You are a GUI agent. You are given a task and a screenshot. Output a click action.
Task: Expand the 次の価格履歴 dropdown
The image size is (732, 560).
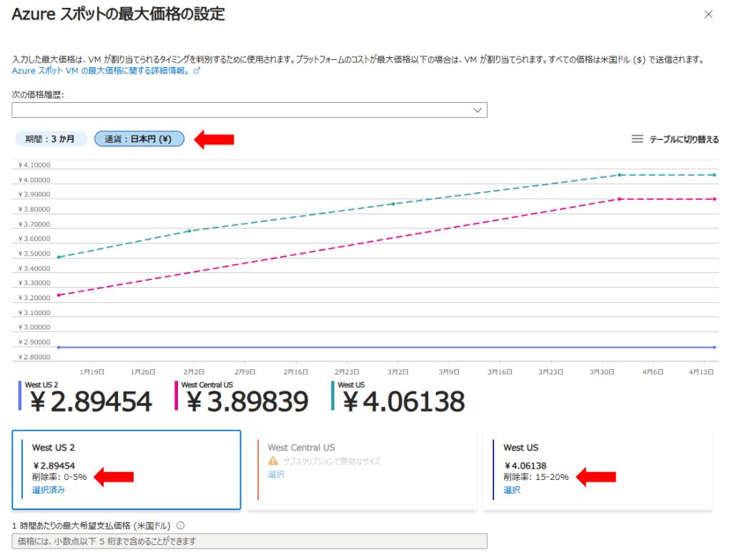click(x=249, y=110)
